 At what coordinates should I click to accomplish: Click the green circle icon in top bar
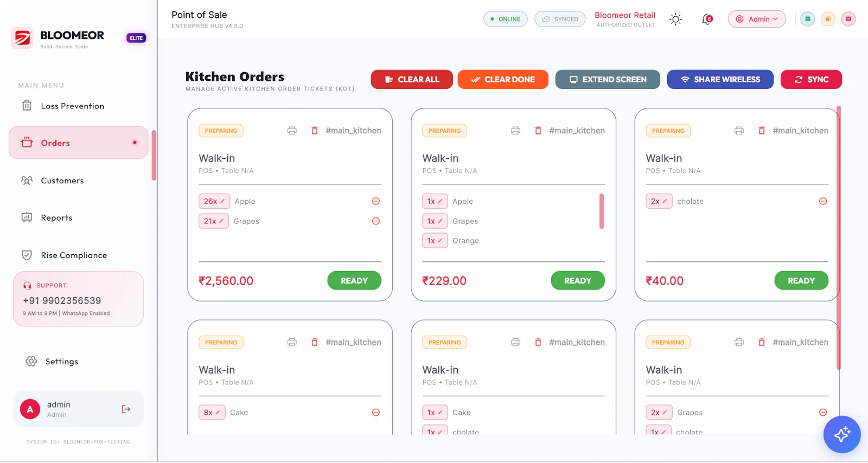pos(807,19)
